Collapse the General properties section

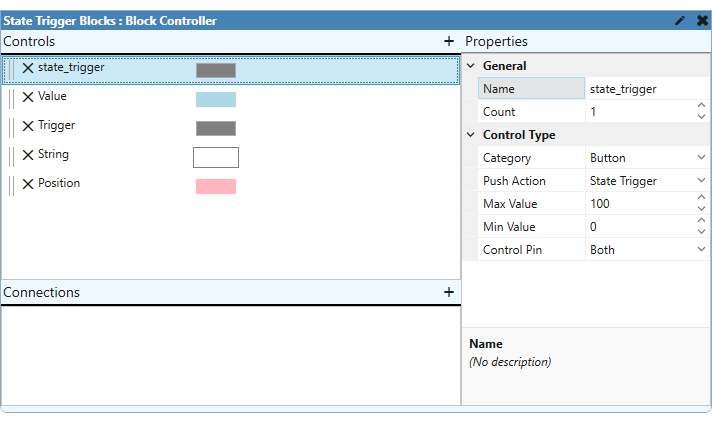coord(471,66)
